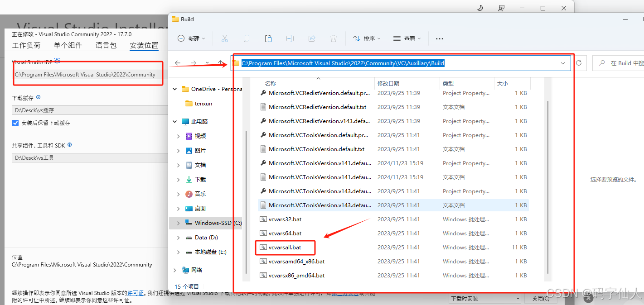Click the Forward navigation arrow
This screenshot has height=305, width=644.
tap(194, 63)
